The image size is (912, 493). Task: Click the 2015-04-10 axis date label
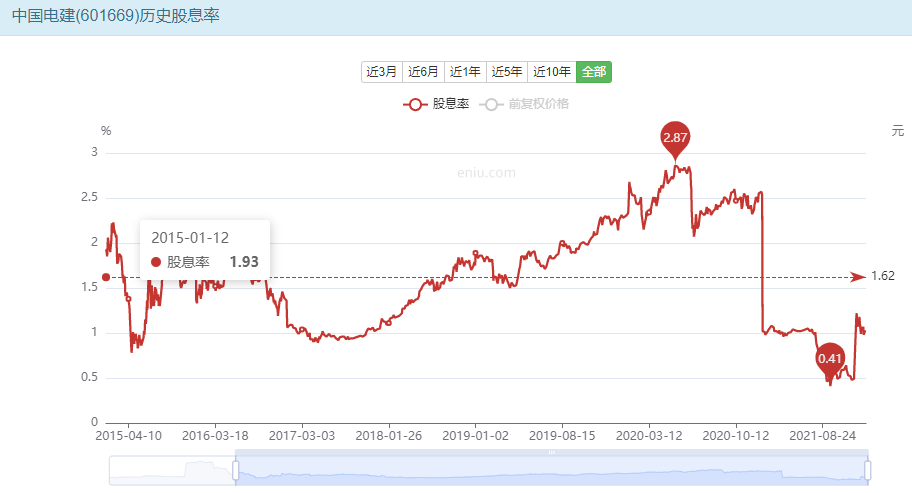coord(129,436)
